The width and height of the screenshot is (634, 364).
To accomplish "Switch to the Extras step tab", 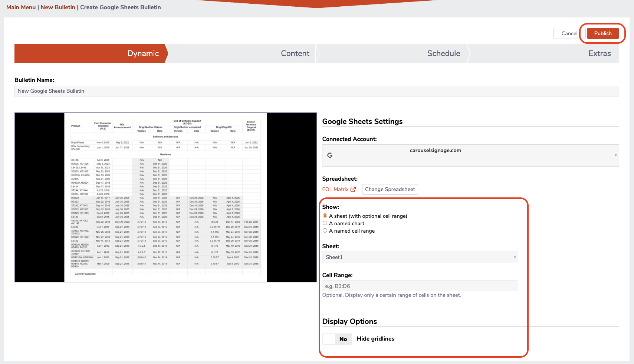I will [544, 53].
